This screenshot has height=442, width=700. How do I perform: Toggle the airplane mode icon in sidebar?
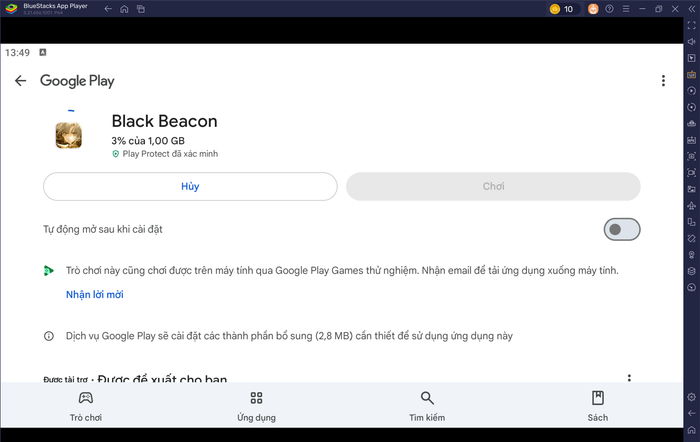[692, 205]
